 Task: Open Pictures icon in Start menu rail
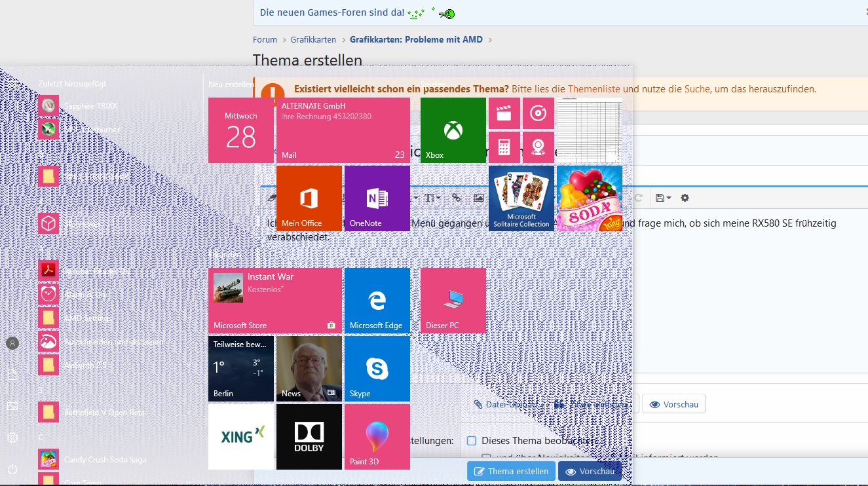tap(12, 406)
